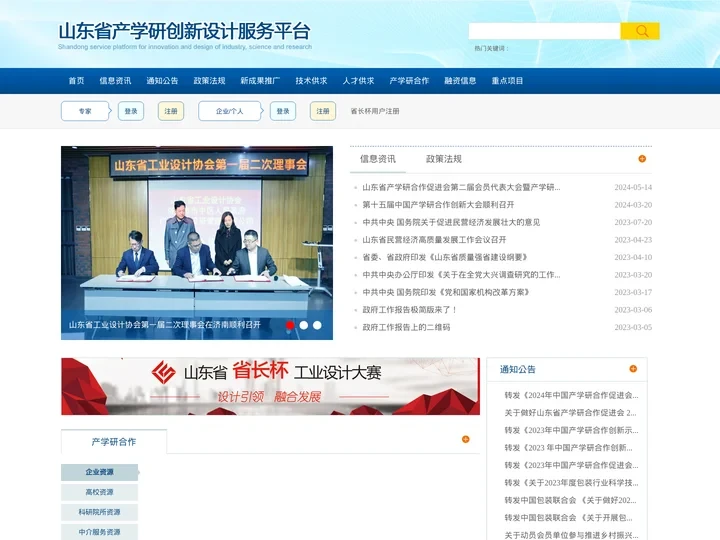Open article 《山东省质量强省建设纲要》
This screenshot has width=720, height=540.
coord(445,257)
